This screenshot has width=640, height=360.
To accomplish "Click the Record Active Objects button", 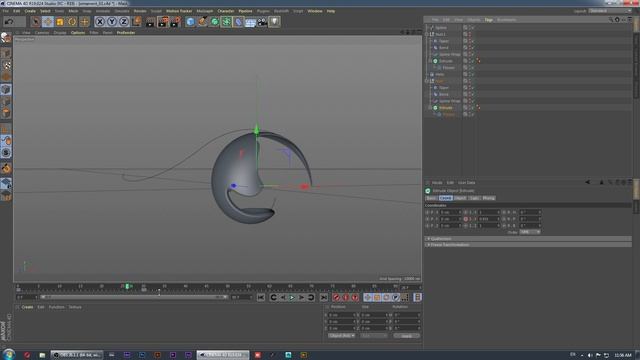I will pyautogui.click(x=336, y=298).
